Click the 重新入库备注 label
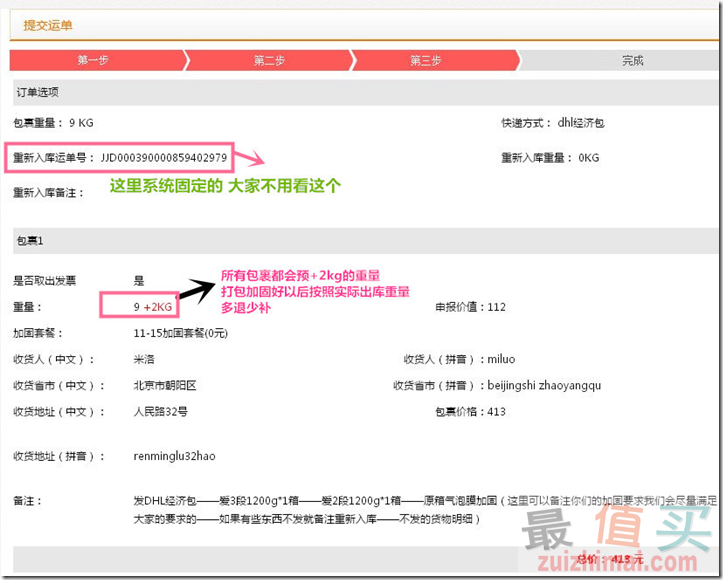723x580 pixels. (48, 193)
